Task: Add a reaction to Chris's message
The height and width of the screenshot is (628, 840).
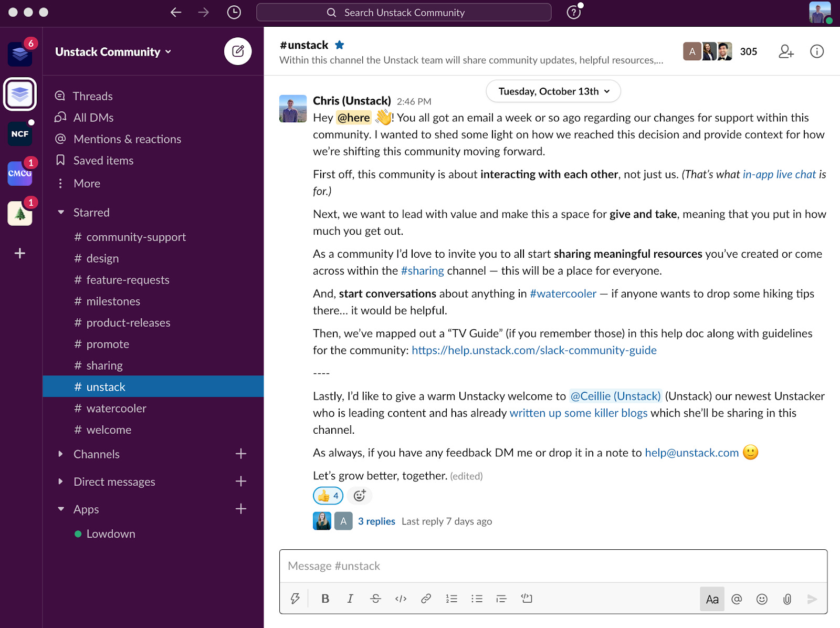Action: click(x=359, y=495)
